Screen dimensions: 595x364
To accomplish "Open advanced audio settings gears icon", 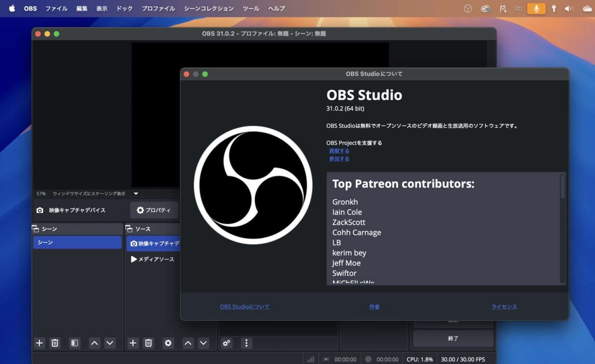I will [226, 343].
